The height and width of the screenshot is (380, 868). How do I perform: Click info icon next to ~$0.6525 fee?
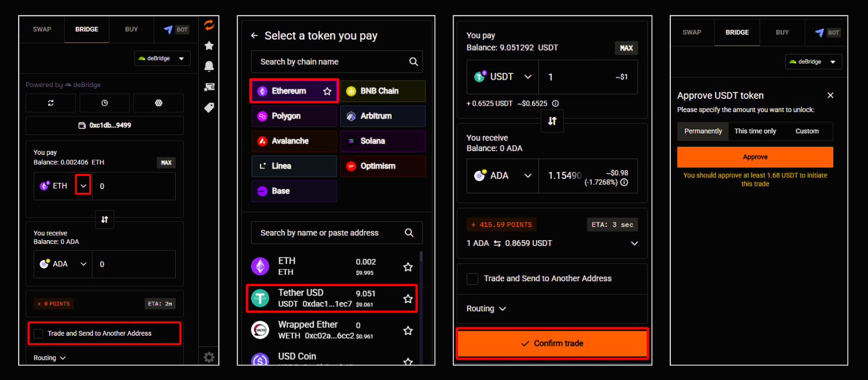pyautogui.click(x=556, y=104)
